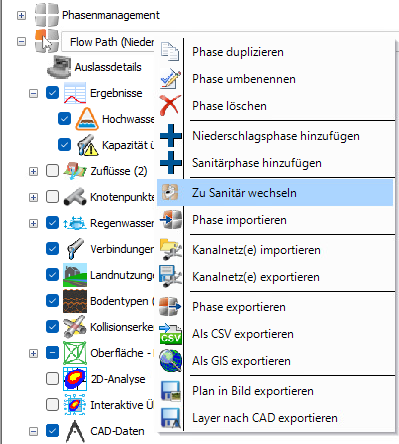
Task: Choose Niederschlagsphase hinzufügen menu entry
Action: pos(276,136)
